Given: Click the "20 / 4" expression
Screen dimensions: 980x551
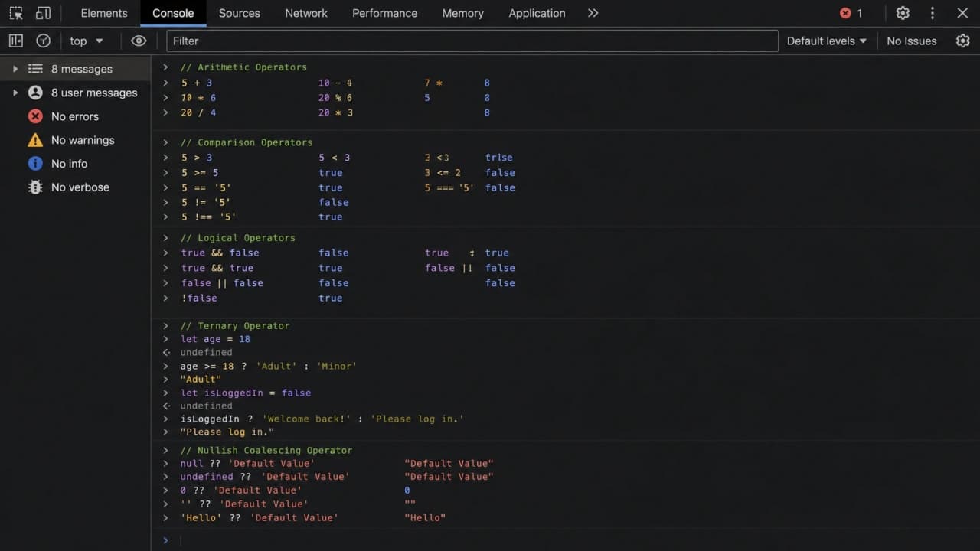Looking at the screenshot, I should [x=198, y=113].
